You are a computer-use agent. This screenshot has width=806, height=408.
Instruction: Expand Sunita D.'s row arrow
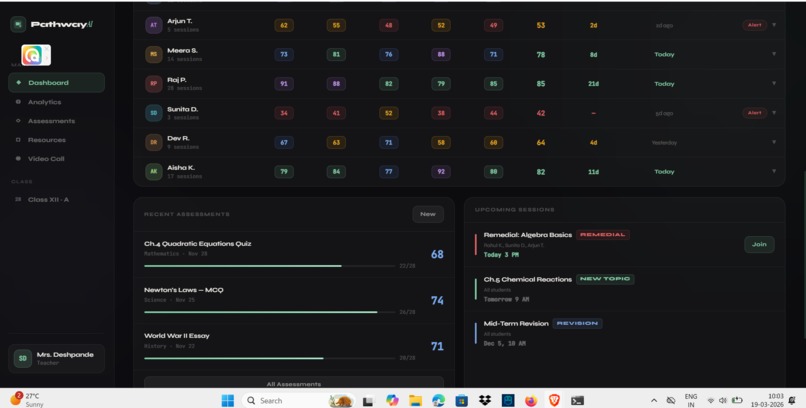point(774,113)
